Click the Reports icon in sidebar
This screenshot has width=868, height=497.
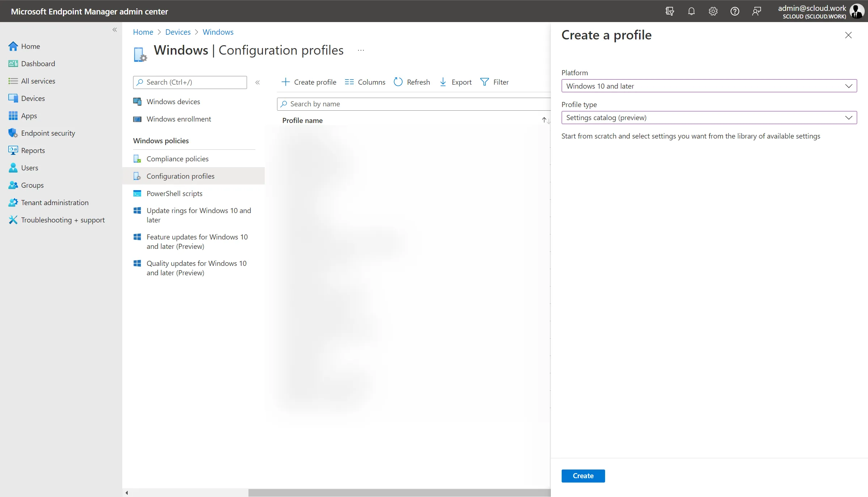click(13, 150)
